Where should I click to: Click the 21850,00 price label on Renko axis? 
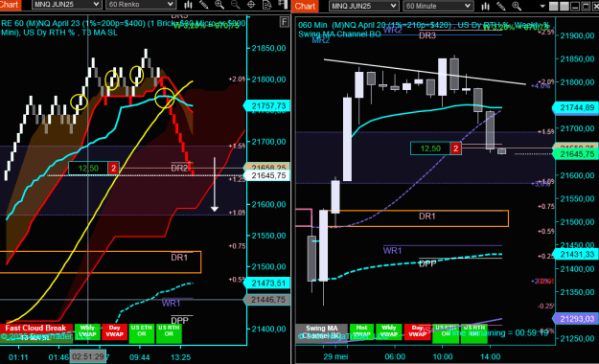[x=268, y=48]
